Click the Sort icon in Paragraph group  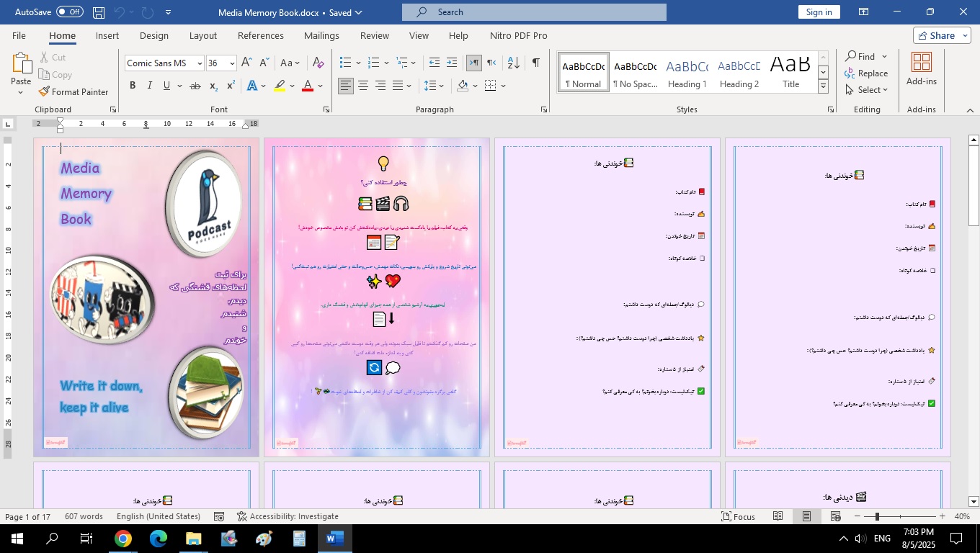pyautogui.click(x=513, y=63)
